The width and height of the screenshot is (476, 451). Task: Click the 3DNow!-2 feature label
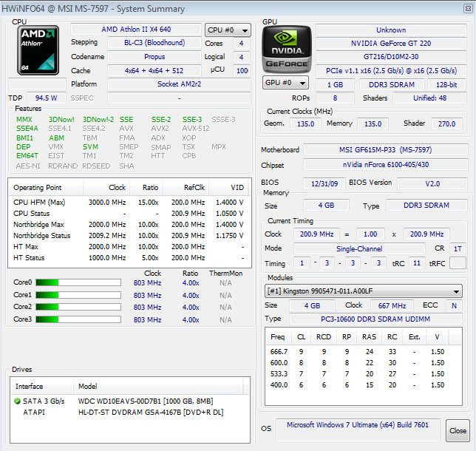click(x=98, y=120)
